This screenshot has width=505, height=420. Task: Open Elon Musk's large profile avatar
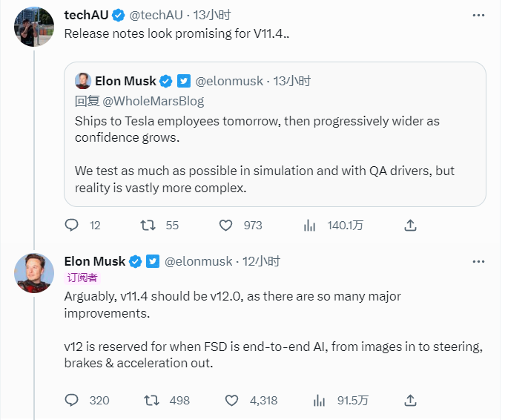(34, 273)
